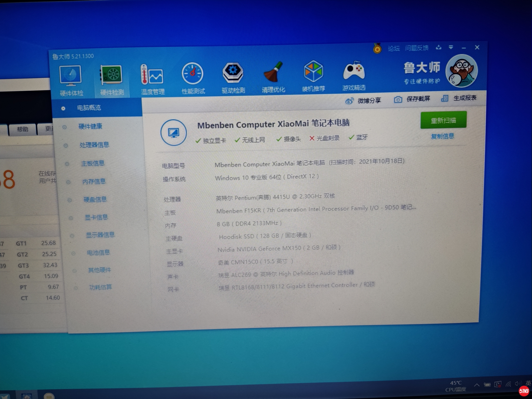532x399 pixels.
Task: Click 复制信息 copy info link
Action: [442, 136]
